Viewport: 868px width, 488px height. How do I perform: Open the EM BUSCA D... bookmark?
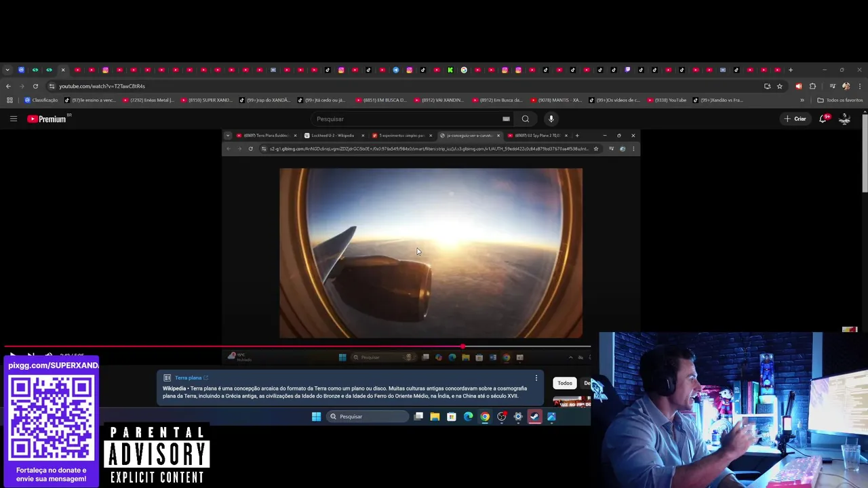tap(381, 100)
